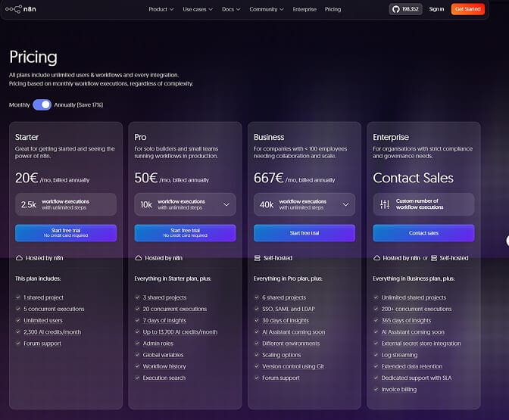Image resolution: width=509 pixels, height=420 pixels.
Task: Click Custom number of workflow executions box
Action: click(x=423, y=204)
